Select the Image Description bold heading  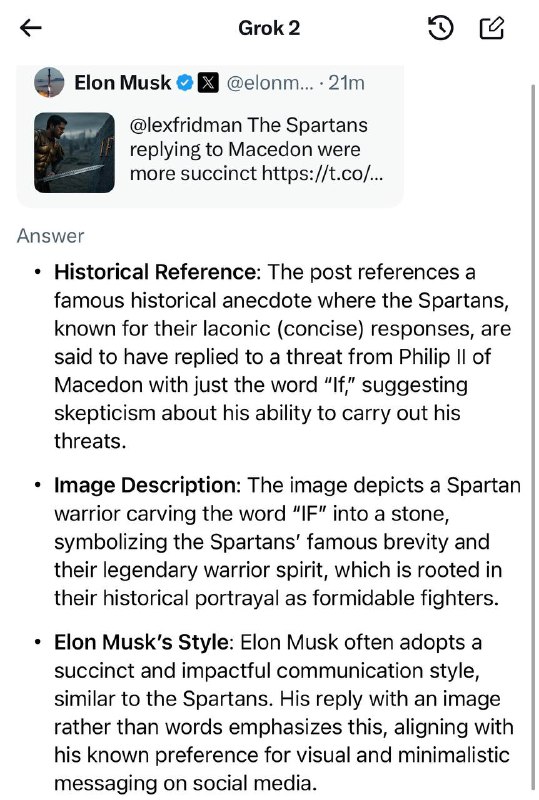pos(144,485)
